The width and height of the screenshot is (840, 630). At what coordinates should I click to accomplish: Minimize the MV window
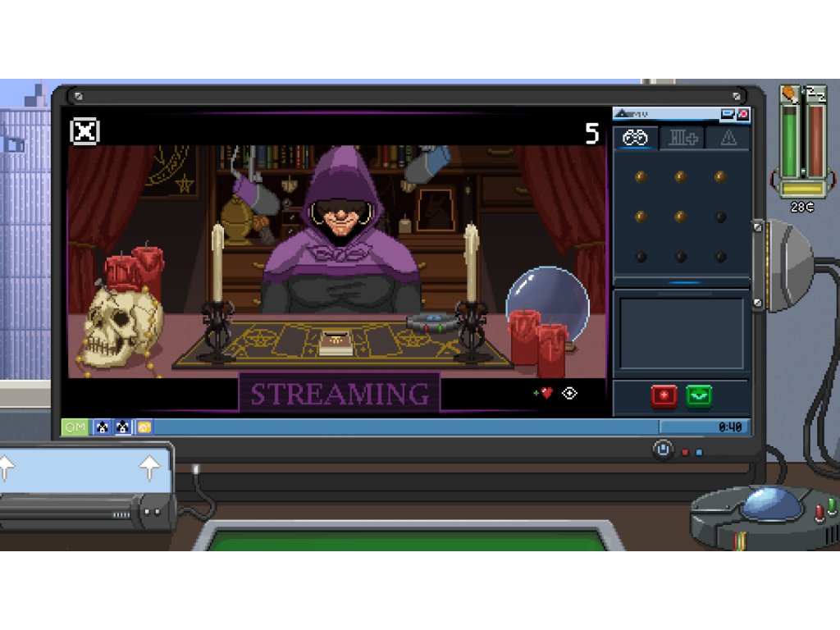click(x=727, y=113)
